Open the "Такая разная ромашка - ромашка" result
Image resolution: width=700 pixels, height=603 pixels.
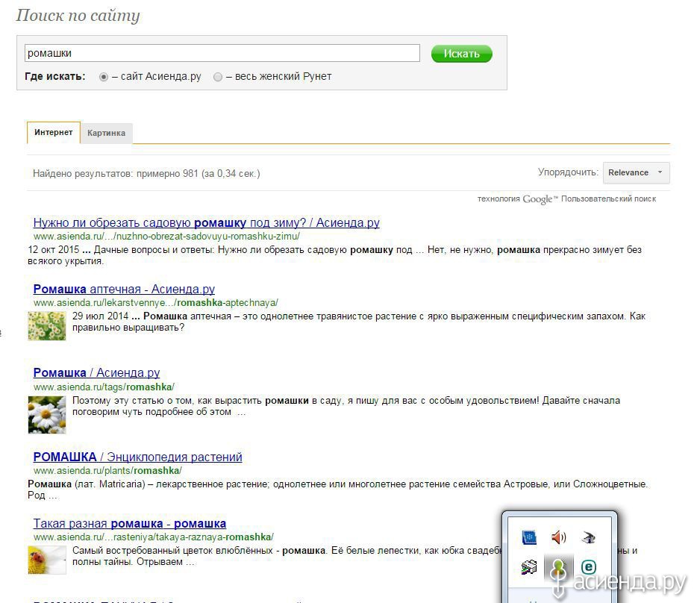pos(129,523)
